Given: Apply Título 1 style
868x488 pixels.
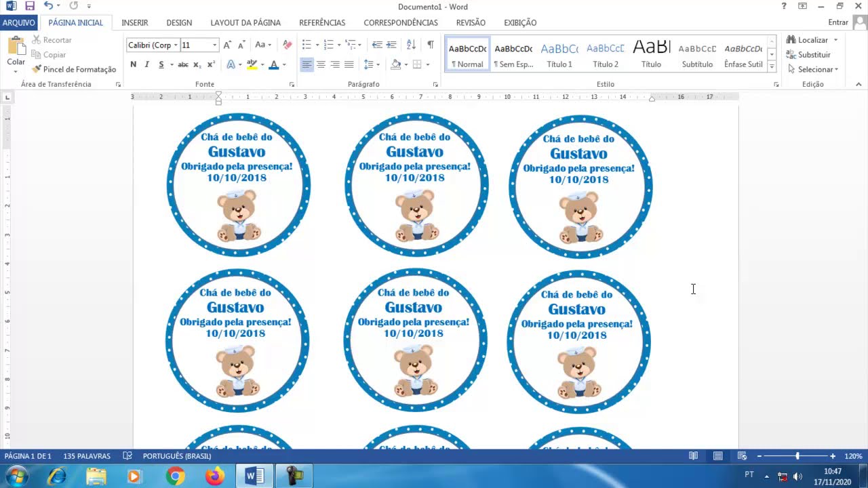Looking at the screenshot, I should click(559, 55).
